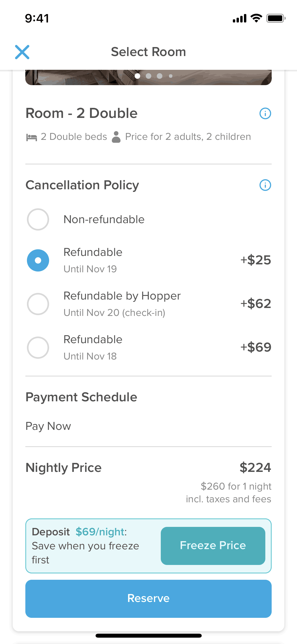This screenshot has height=644, width=297.
Task: Tap the guest person icon
Action: [x=116, y=137]
